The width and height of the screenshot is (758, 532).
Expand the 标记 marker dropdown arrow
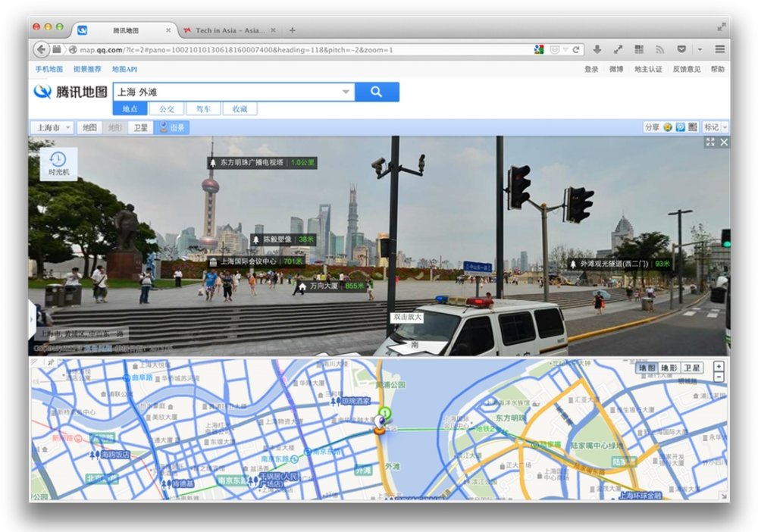click(722, 127)
